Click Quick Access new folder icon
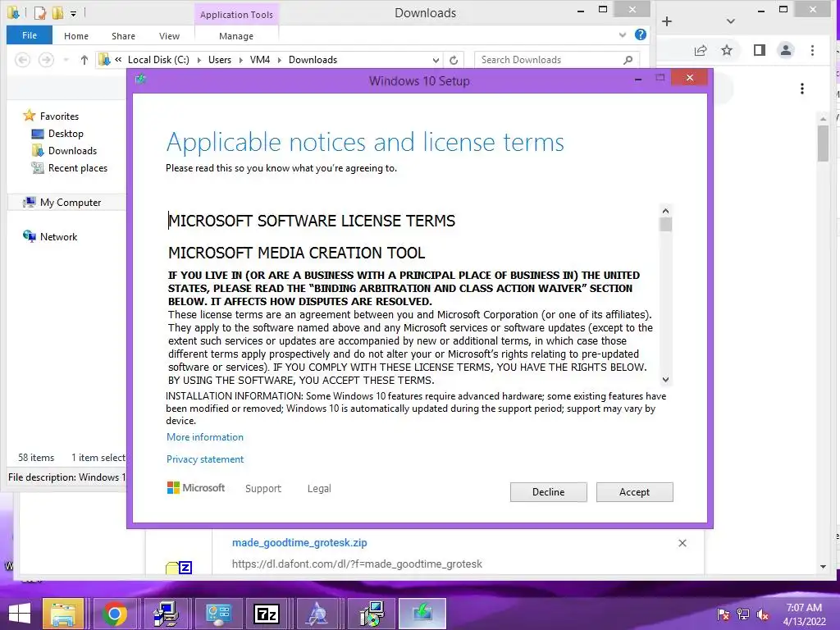The width and height of the screenshot is (840, 630). [57, 13]
